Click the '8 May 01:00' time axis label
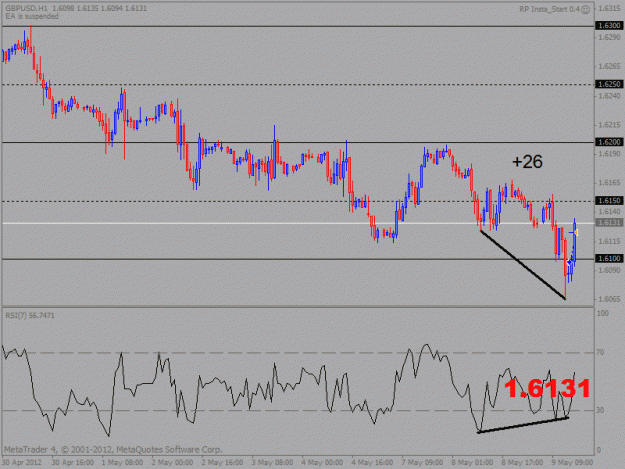Viewport: 625px width, 469px height. [472, 463]
